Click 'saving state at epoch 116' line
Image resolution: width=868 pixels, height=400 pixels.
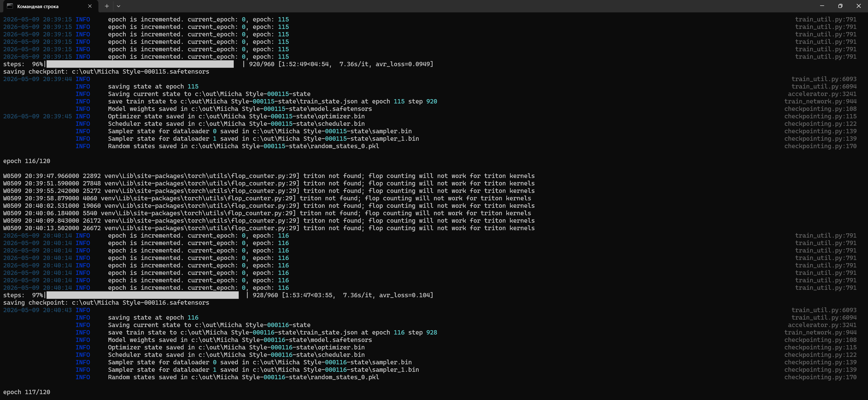click(x=153, y=318)
